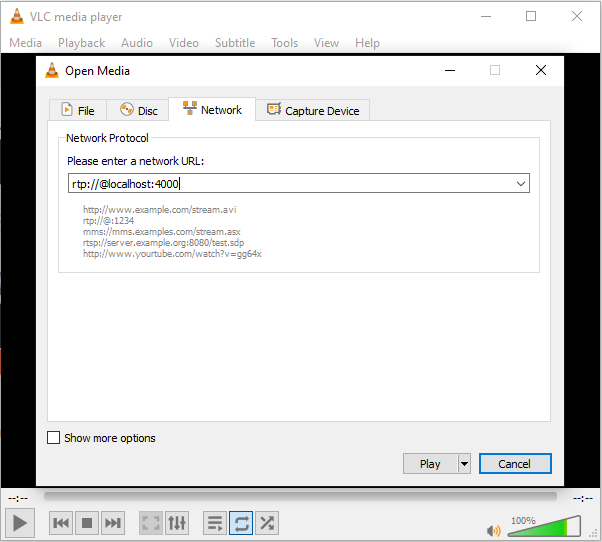Mute audio via the speaker icon
Image resolution: width=602 pixels, height=542 pixels.
[x=494, y=531]
